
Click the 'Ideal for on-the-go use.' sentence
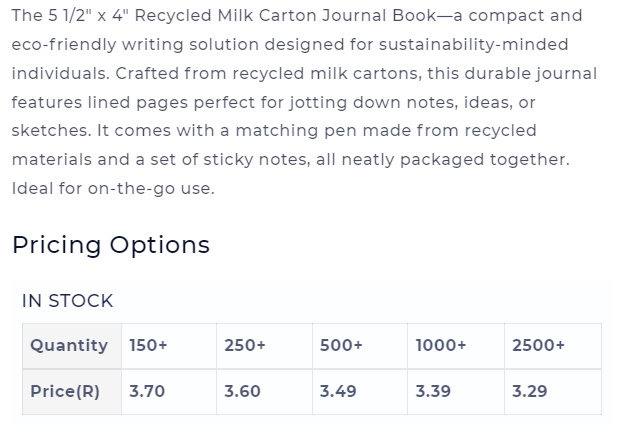113,189
